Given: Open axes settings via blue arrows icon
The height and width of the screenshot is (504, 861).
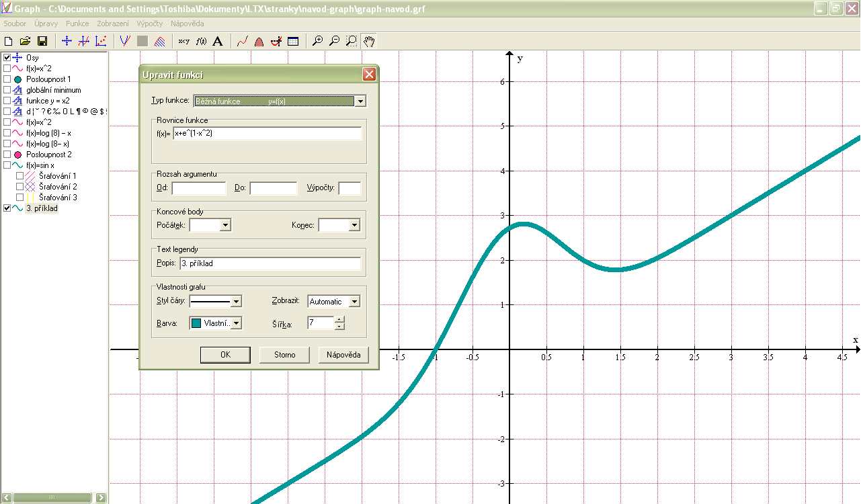Looking at the screenshot, I should (67, 41).
